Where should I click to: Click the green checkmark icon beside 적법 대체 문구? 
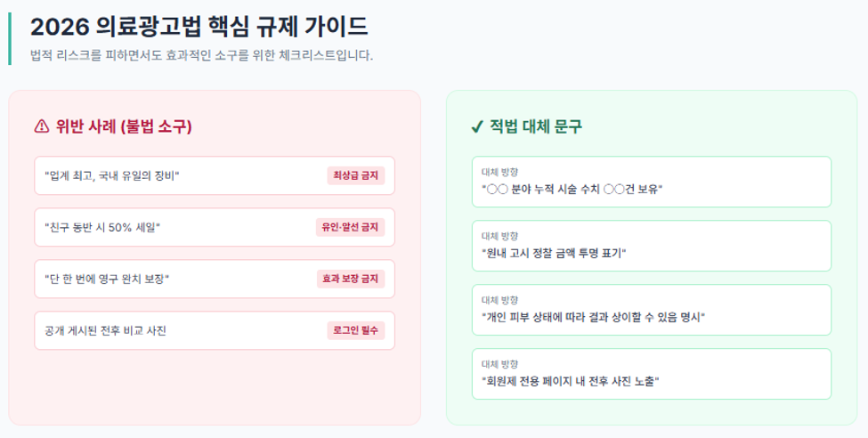pos(476,126)
